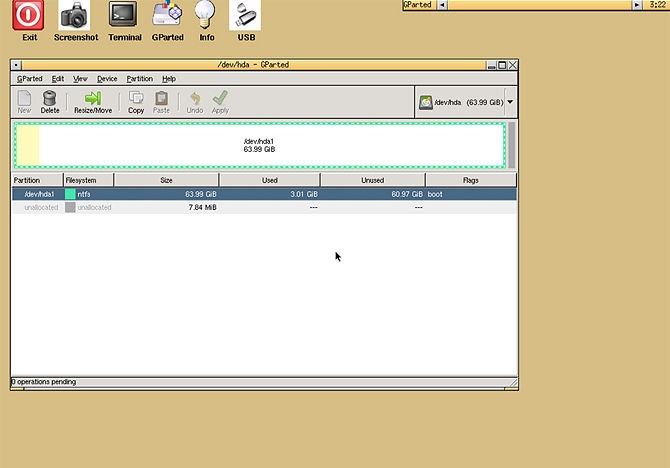
Task: Open the Screenshot camera desktop icon
Action: point(73,17)
